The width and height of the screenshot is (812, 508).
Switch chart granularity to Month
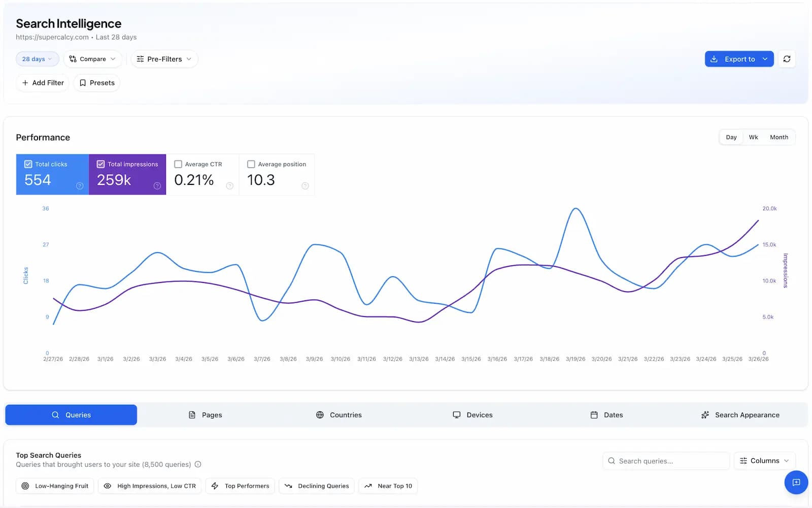point(779,137)
